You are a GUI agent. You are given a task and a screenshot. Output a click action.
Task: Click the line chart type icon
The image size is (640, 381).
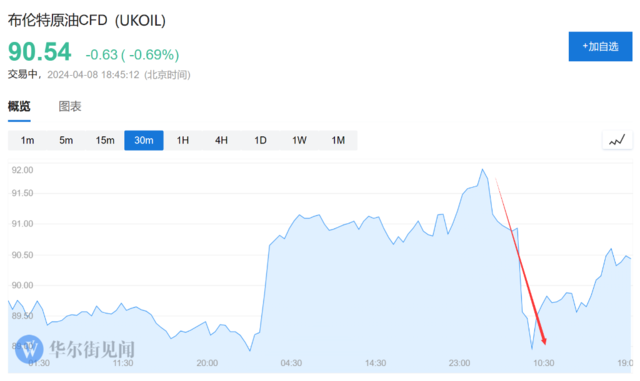617,140
